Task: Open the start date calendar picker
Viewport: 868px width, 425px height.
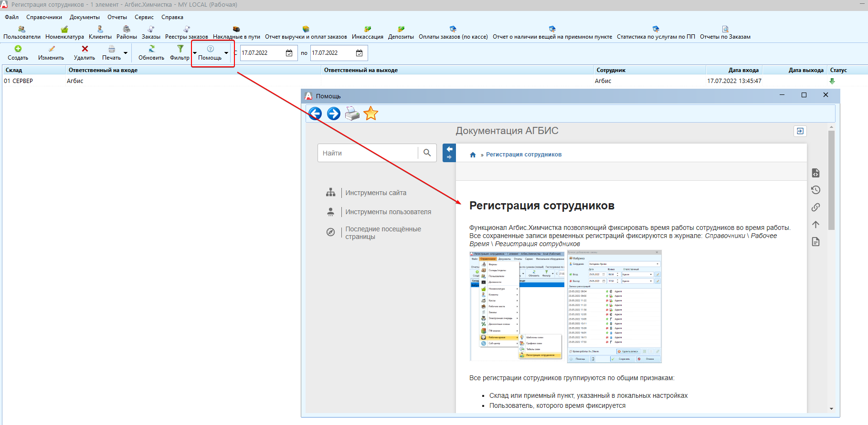Action: tap(289, 53)
